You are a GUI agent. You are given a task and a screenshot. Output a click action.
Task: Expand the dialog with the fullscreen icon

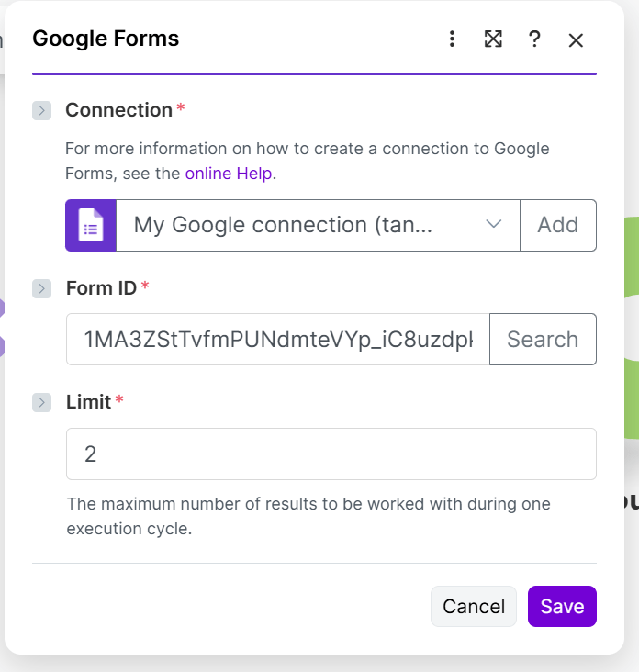point(493,39)
